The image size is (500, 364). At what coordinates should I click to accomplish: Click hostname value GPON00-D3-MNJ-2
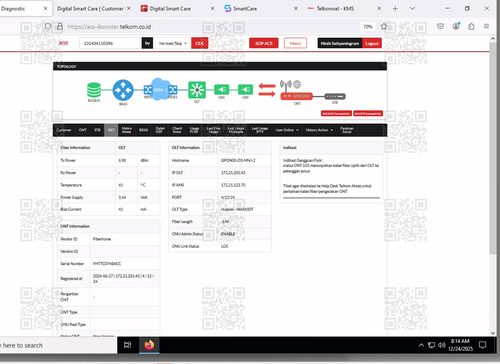pyautogui.click(x=238, y=161)
